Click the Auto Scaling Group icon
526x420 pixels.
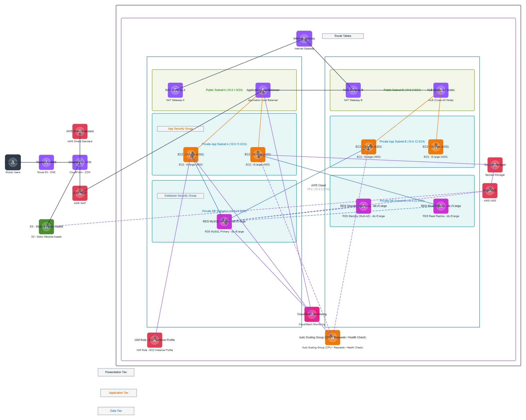click(333, 338)
